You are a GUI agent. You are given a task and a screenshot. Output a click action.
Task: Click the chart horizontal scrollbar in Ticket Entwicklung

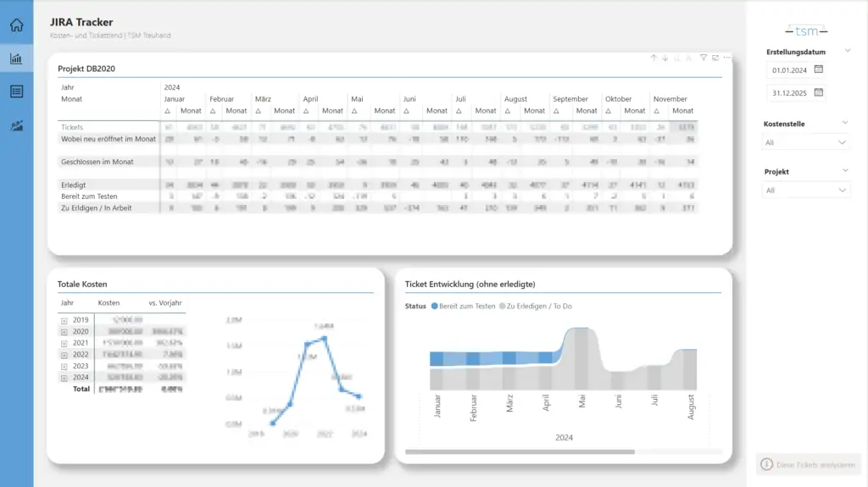520,451
